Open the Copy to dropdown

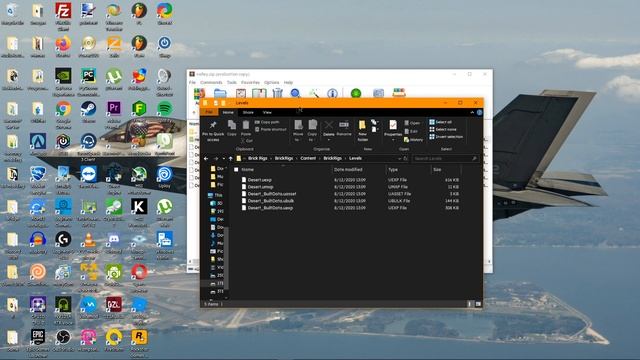(x=312, y=131)
